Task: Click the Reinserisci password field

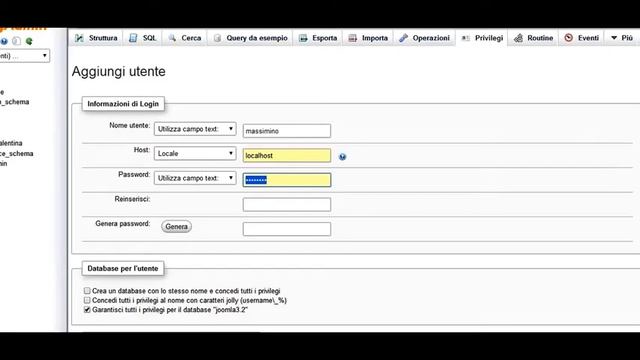Action: [287, 204]
